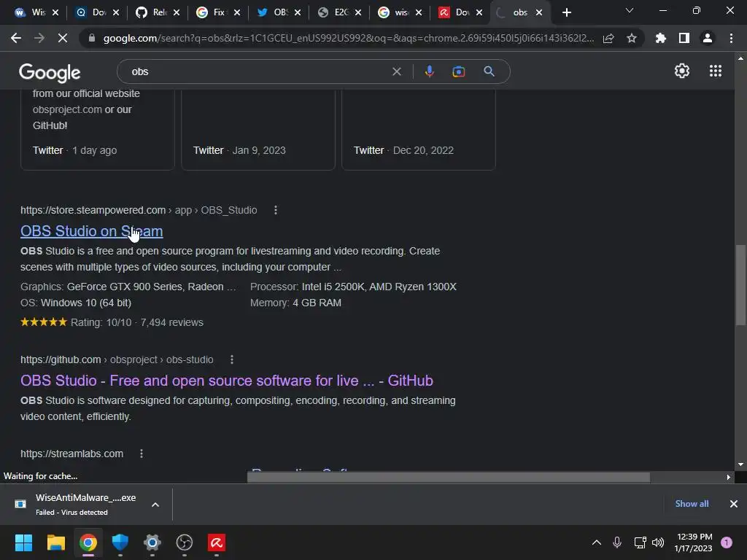This screenshot has height=560, width=747.
Task: Close the current obs tab
Action: 539,12
